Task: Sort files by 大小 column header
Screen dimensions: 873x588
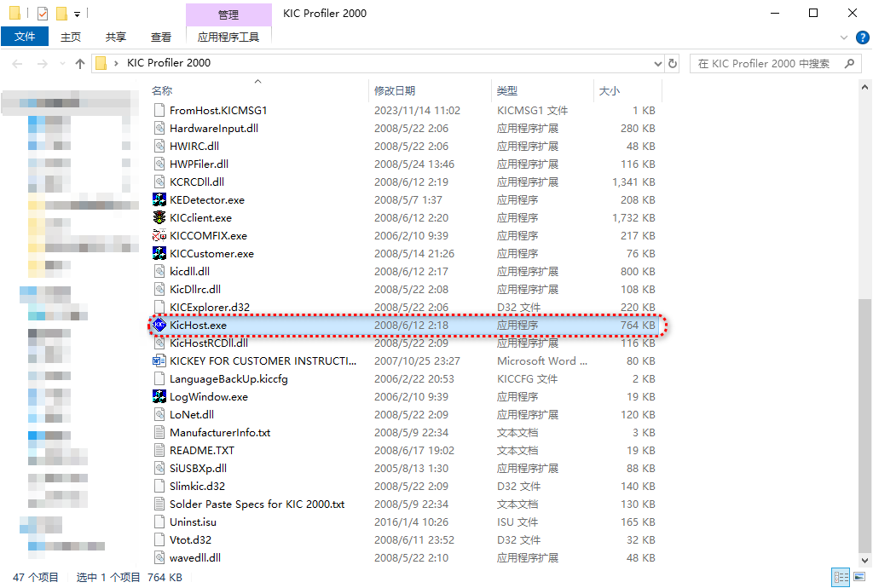Action: [x=610, y=90]
